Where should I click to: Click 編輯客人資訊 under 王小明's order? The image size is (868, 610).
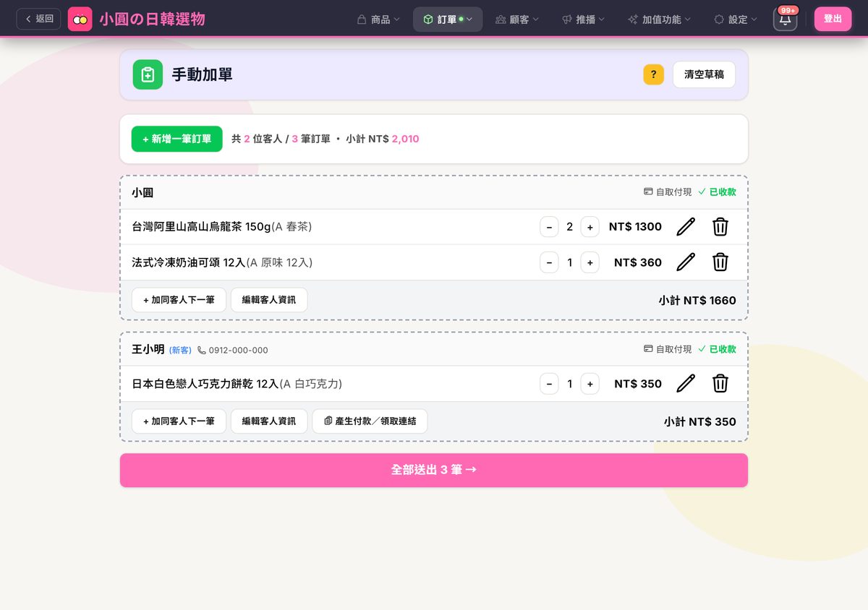point(269,421)
